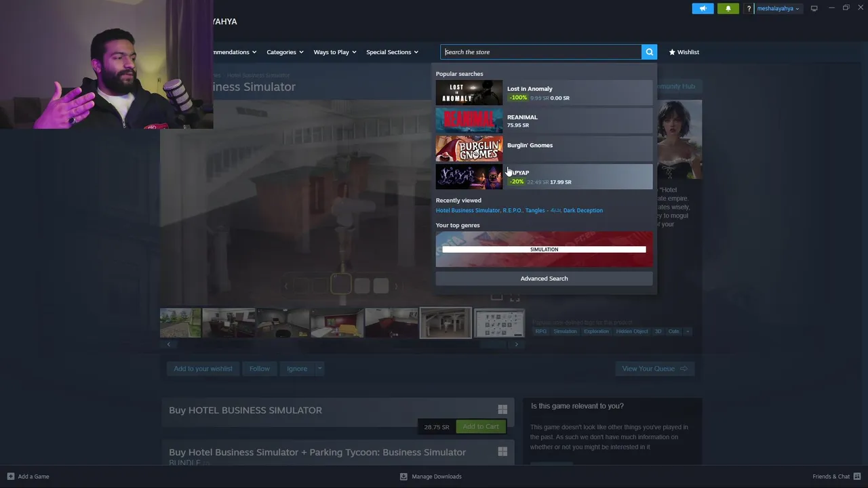
Task: Click the Wishlist text label
Action: point(688,52)
